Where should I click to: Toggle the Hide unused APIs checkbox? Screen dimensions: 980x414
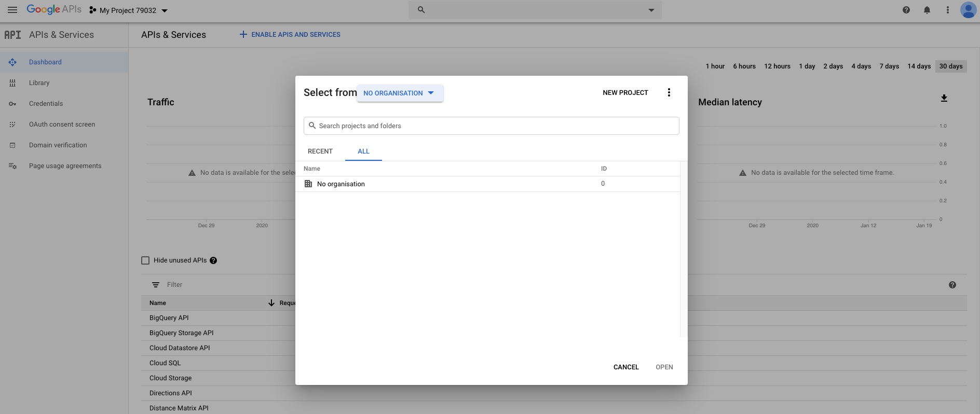(x=145, y=260)
